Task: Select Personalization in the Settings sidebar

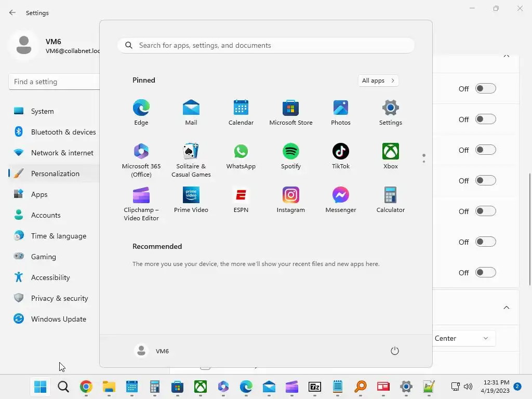Action: tap(54, 174)
